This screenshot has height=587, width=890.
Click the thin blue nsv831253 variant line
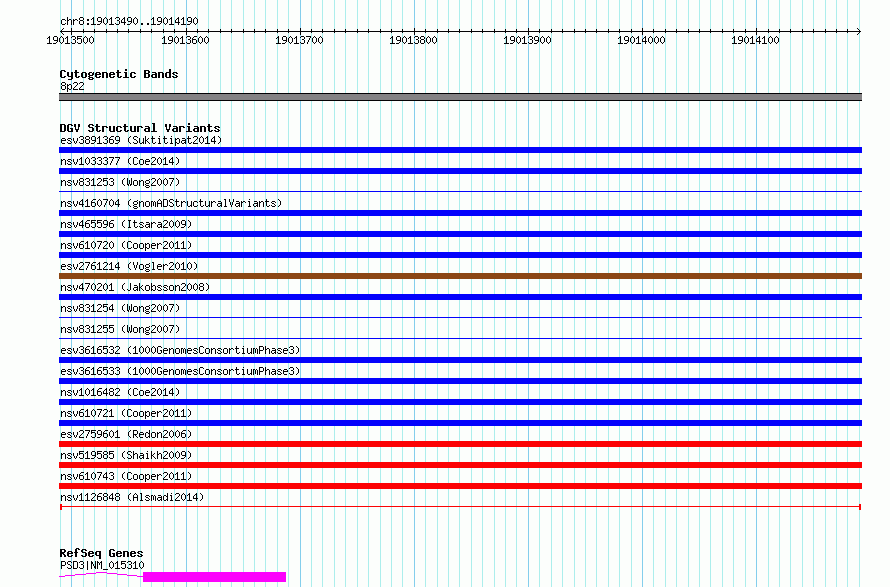(460, 192)
